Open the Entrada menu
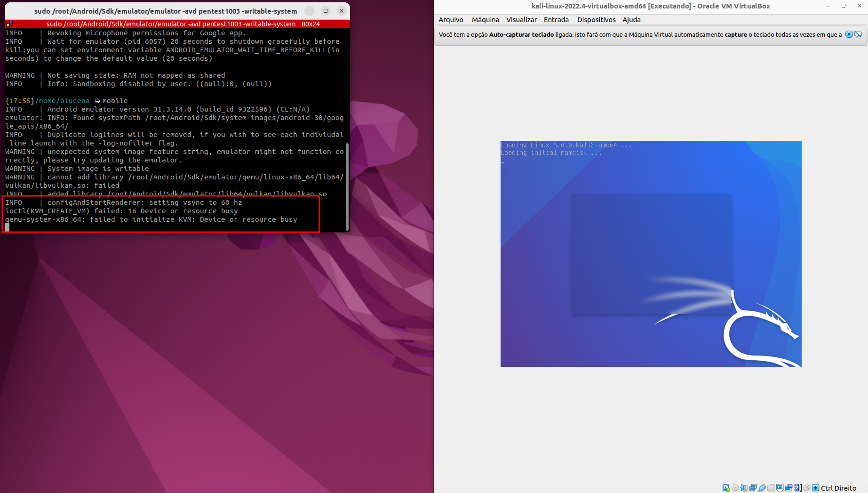Viewport: 868px width, 493px height. (556, 20)
